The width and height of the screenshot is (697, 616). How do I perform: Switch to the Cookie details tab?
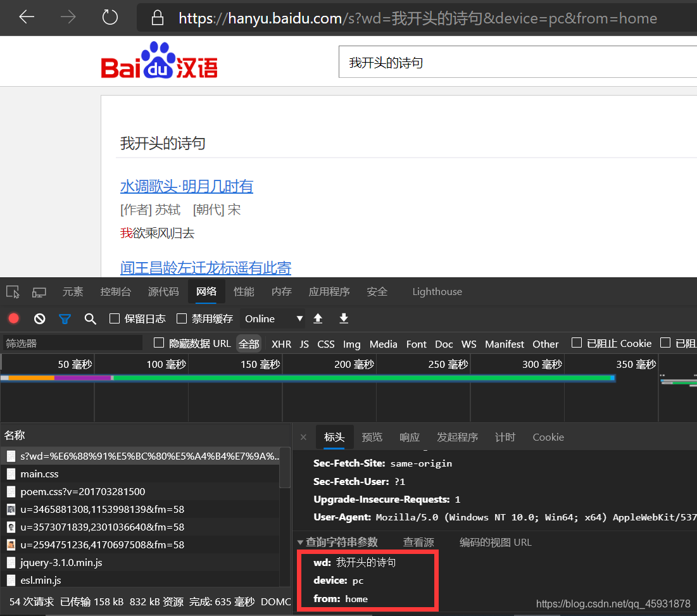coord(548,437)
